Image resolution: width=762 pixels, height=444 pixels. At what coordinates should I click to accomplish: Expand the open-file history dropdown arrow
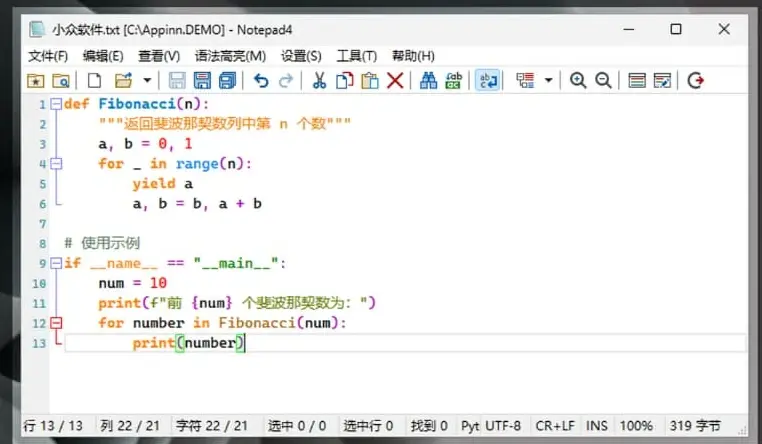(147, 80)
